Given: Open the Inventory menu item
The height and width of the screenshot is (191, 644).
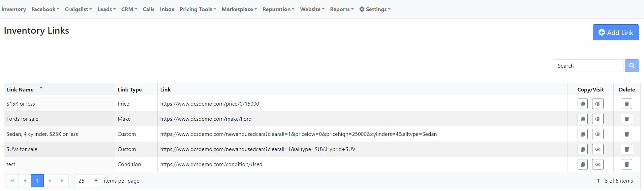Looking at the screenshot, I should click(13, 9).
